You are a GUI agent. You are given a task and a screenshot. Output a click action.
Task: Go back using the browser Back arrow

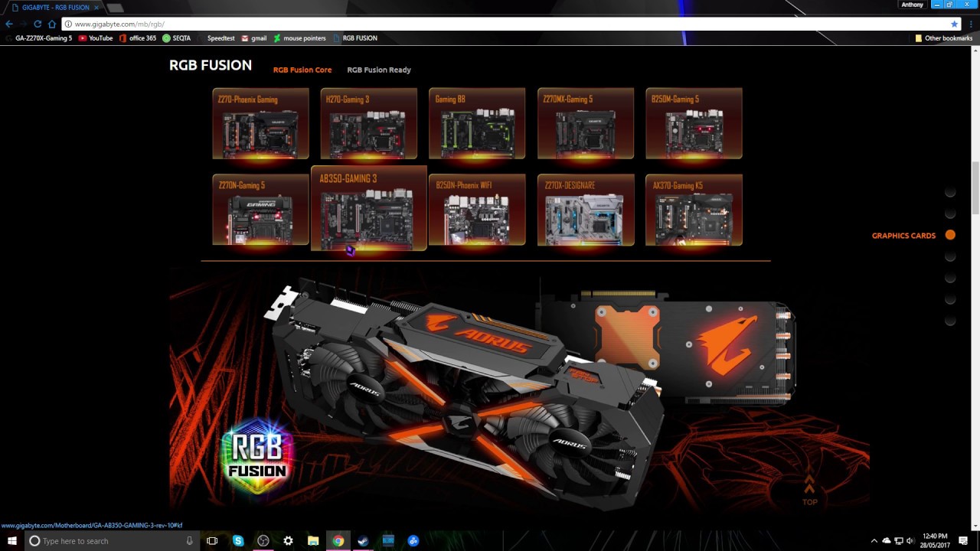click(x=9, y=24)
